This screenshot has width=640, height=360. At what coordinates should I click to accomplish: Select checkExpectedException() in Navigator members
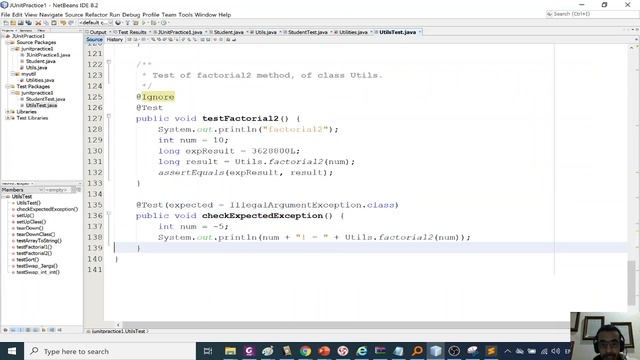tap(47, 209)
